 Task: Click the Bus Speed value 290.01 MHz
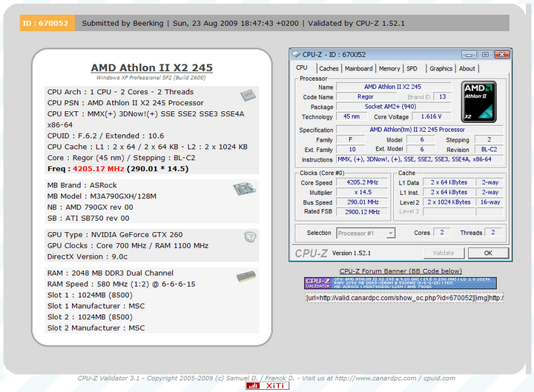point(363,202)
